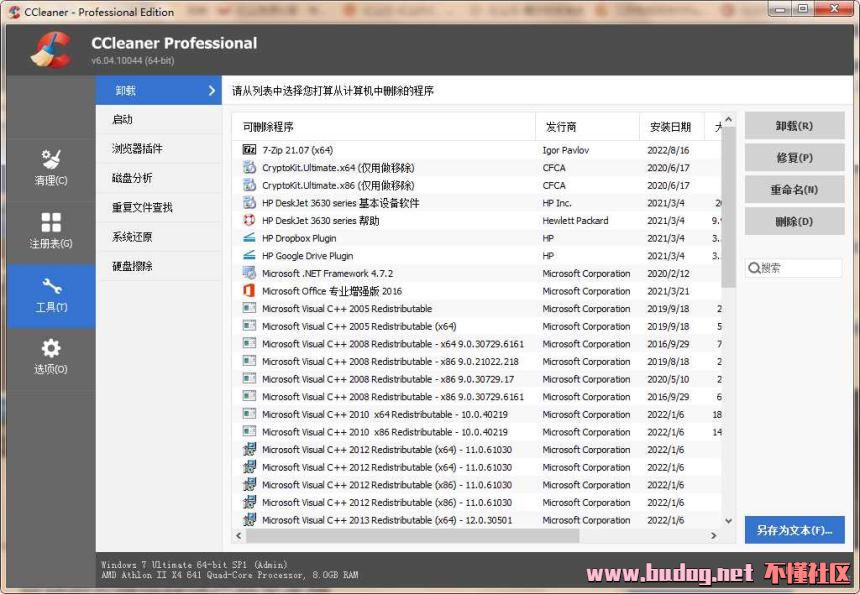
Task: Click the CryptoKit.Ultimate.x86 row icon
Action: tap(249, 185)
